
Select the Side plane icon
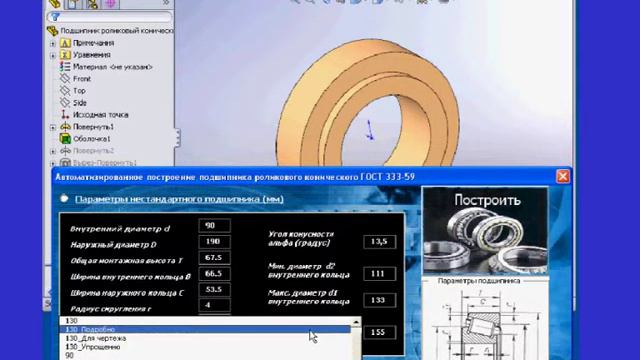[x=65, y=102]
